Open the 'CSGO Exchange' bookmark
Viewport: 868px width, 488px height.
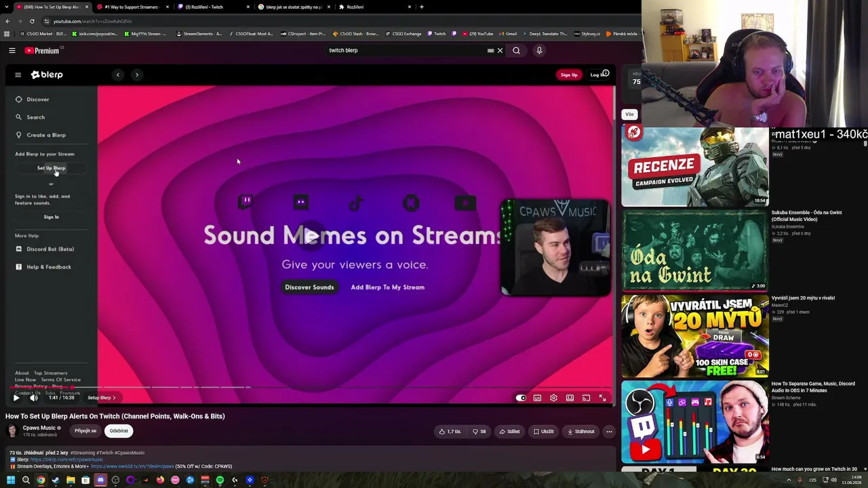(x=404, y=34)
